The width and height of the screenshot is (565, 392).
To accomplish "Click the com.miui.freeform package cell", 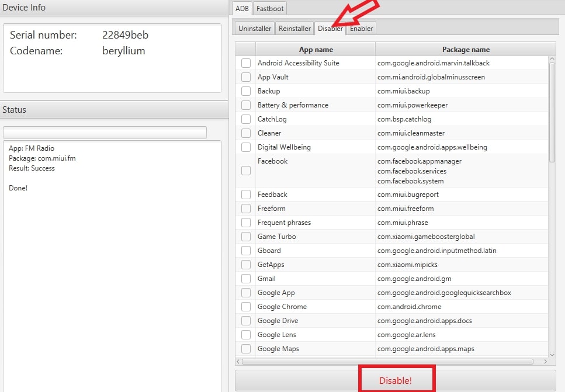I will point(462,209).
